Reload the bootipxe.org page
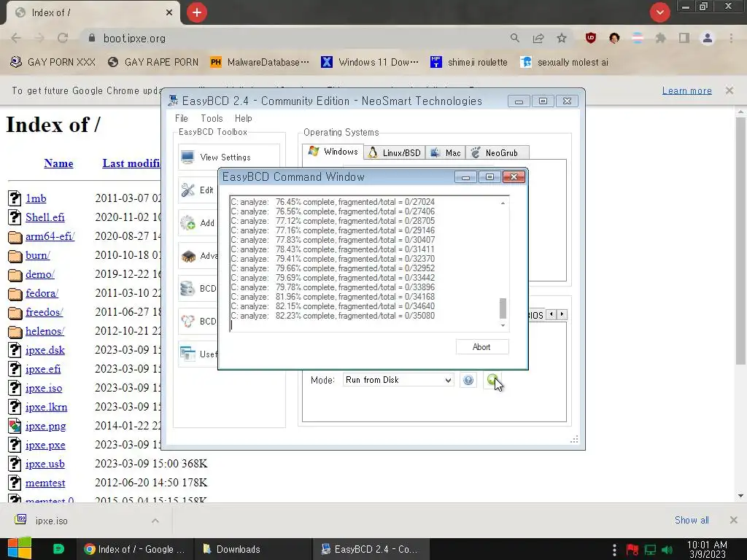The height and width of the screenshot is (560, 747). [63, 38]
